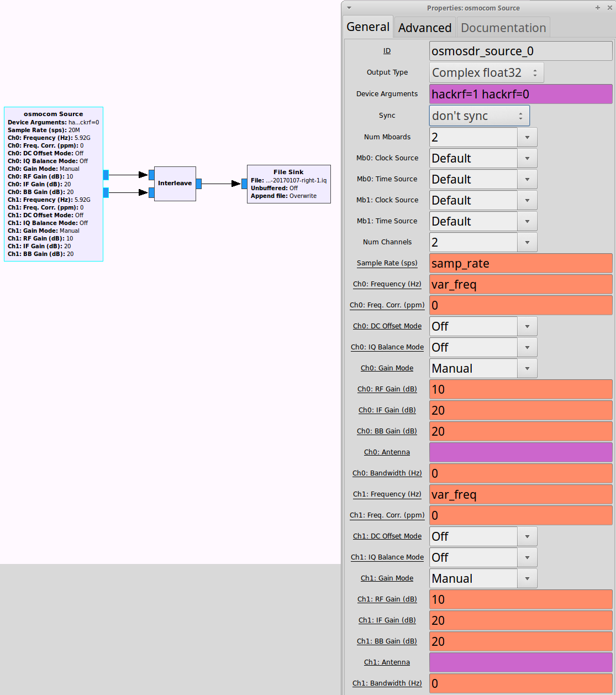Click the Interleave block's output port
The image size is (616, 695).
199,184
